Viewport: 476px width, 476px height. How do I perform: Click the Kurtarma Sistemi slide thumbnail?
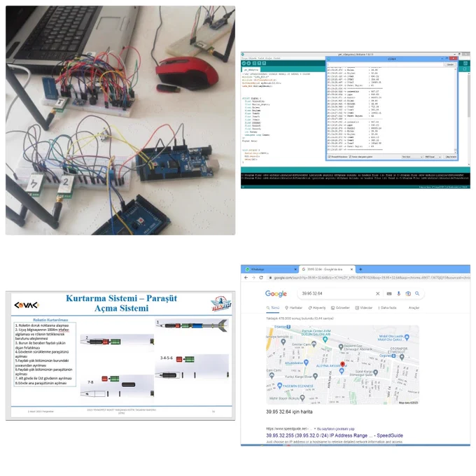tap(120, 356)
